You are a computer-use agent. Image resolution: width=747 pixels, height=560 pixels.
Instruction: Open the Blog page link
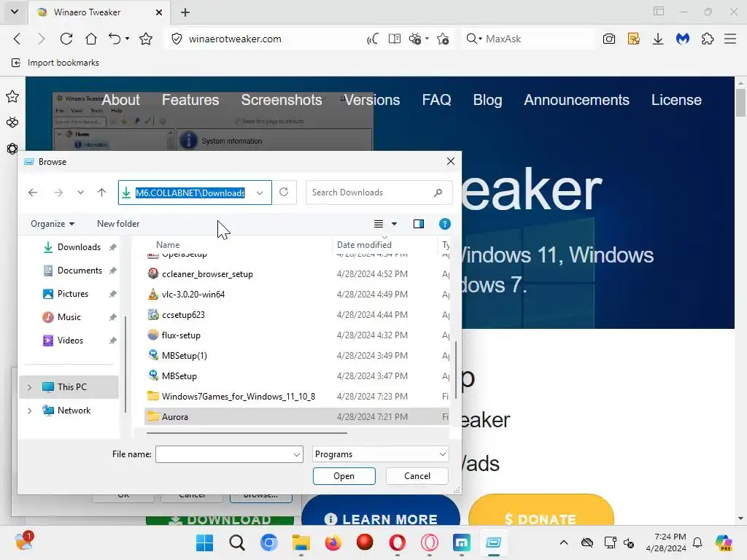pos(487,100)
